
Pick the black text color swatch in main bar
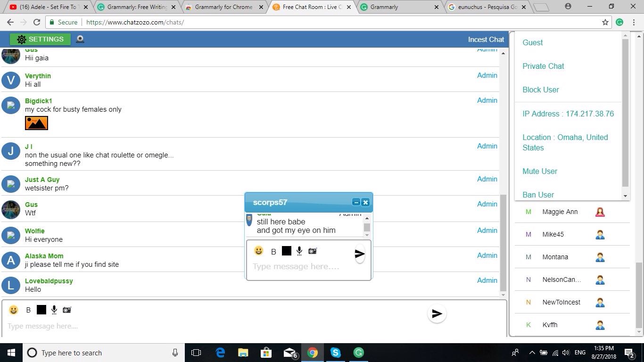tap(41, 310)
